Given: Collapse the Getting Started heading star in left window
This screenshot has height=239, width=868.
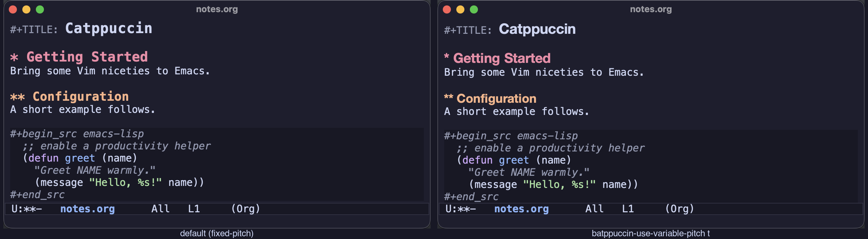Looking at the screenshot, I should pos(14,57).
